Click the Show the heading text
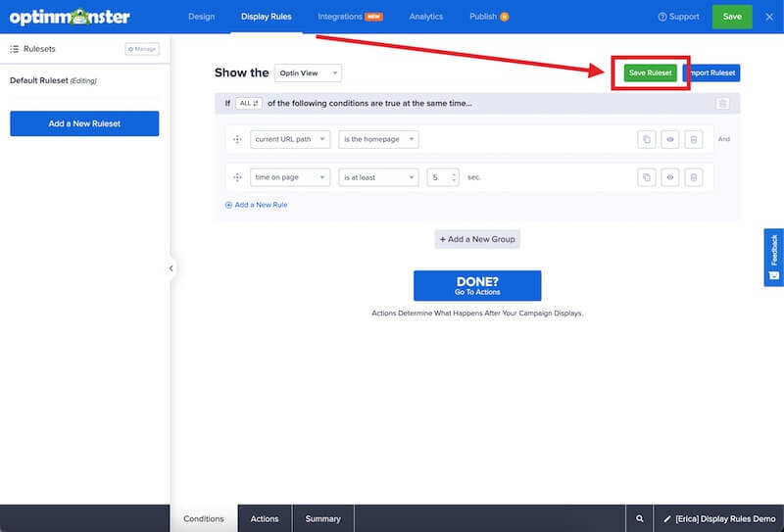The width and height of the screenshot is (784, 532). coord(241,73)
